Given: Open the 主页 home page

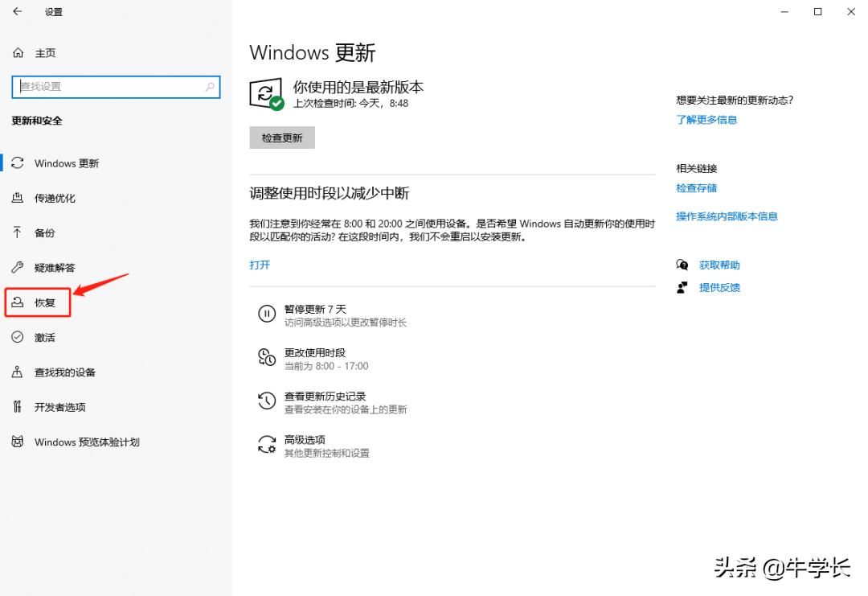Looking at the screenshot, I should [45, 53].
